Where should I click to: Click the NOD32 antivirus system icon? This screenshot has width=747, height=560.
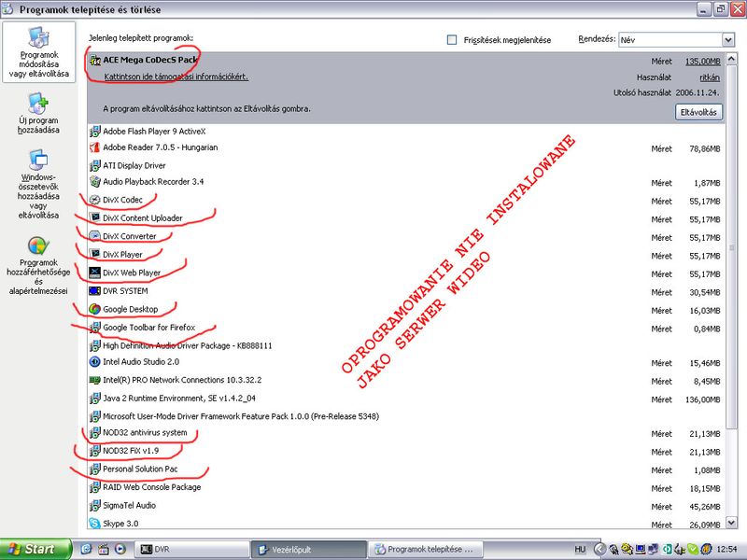[95, 433]
